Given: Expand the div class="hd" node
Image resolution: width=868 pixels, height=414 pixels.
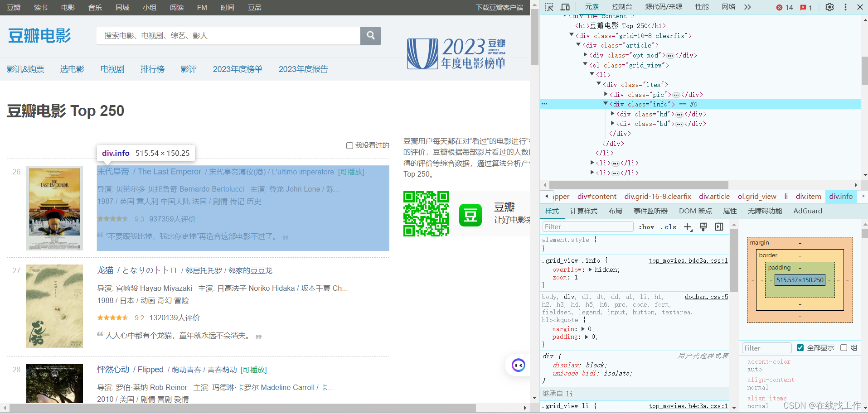Looking at the screenshot, I should [x=613, y=114].
